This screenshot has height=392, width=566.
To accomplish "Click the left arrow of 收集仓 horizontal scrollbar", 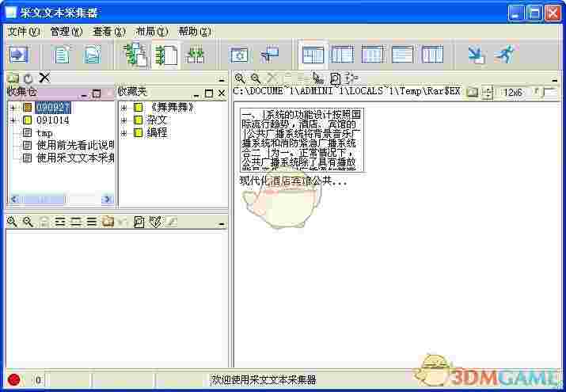I will pos(14,199).
